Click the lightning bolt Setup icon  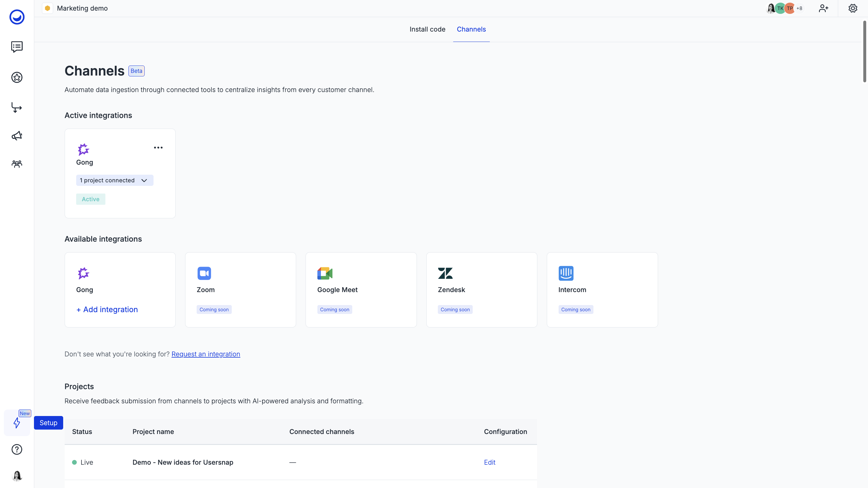[17, 423]
